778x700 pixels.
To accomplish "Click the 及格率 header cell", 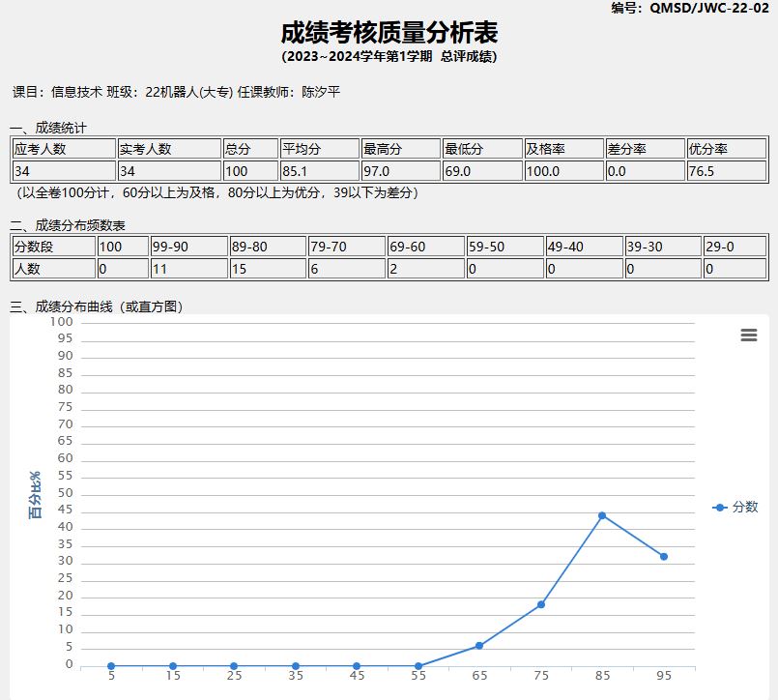I will [564, 149].
